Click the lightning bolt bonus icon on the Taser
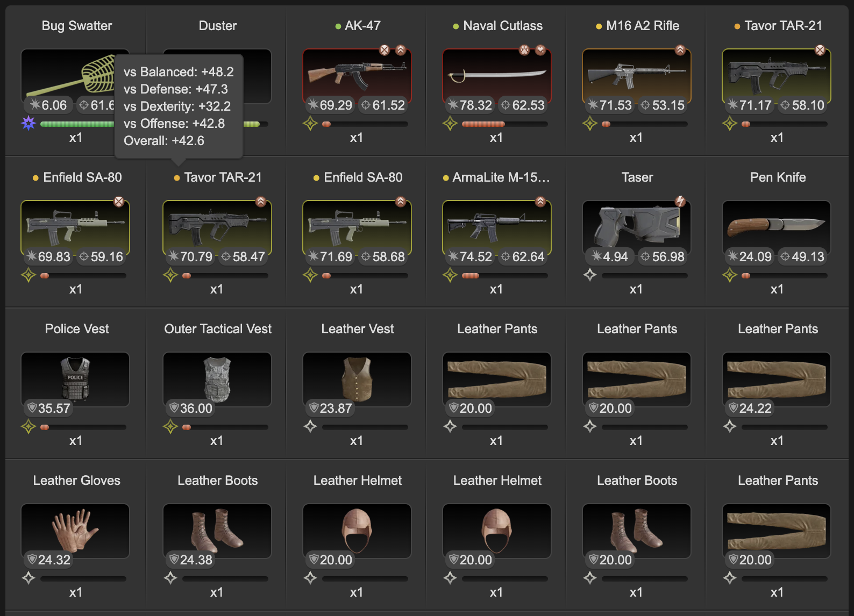Viewport: 854px width, 616px height. 680,202
